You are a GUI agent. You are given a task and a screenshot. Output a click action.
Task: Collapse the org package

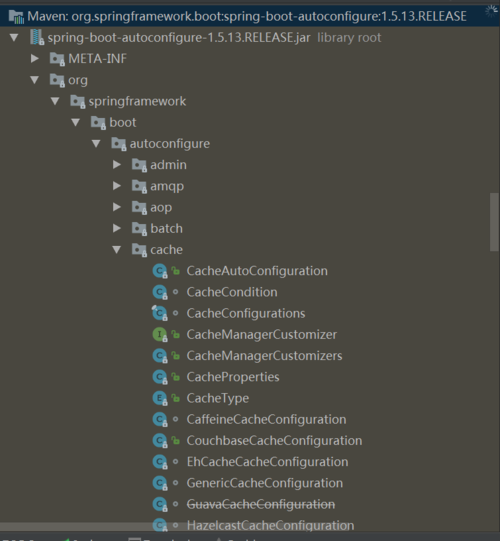[35, 80]
